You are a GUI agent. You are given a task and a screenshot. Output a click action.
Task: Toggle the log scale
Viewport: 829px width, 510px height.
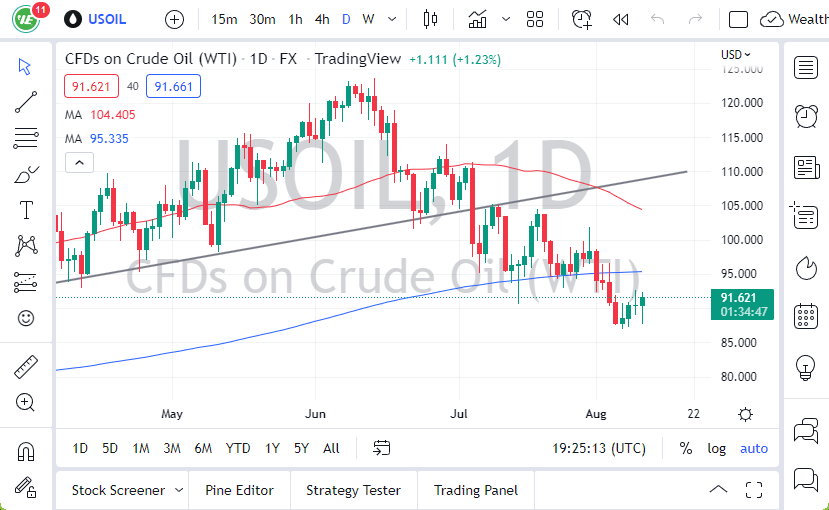(717, 448)
